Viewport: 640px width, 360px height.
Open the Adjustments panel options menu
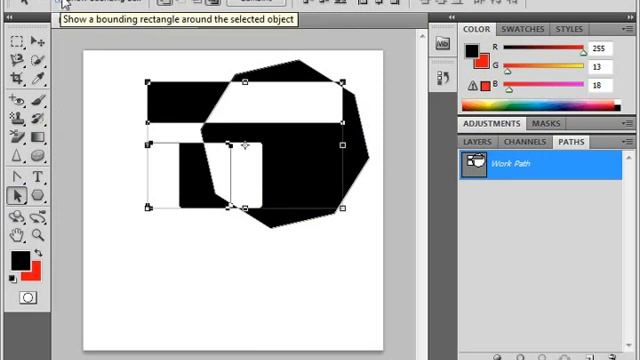[x=627, y=123]
